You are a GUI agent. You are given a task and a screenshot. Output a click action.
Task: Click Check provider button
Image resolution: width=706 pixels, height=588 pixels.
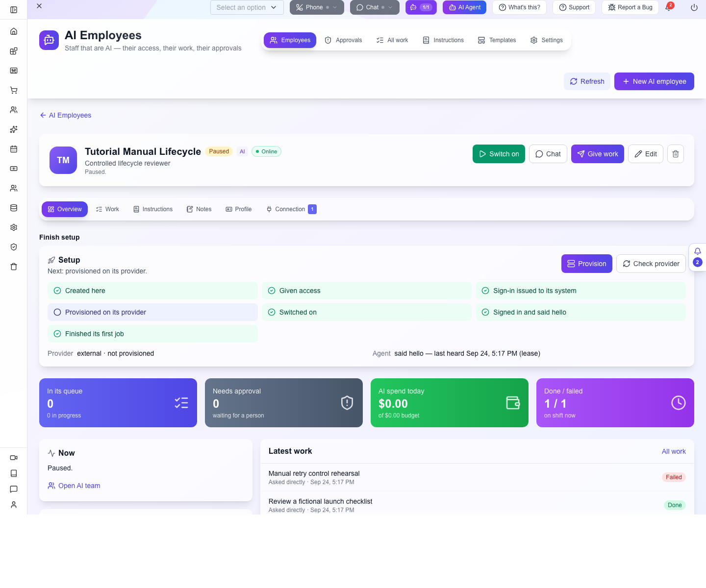click(x=651, y=264)
